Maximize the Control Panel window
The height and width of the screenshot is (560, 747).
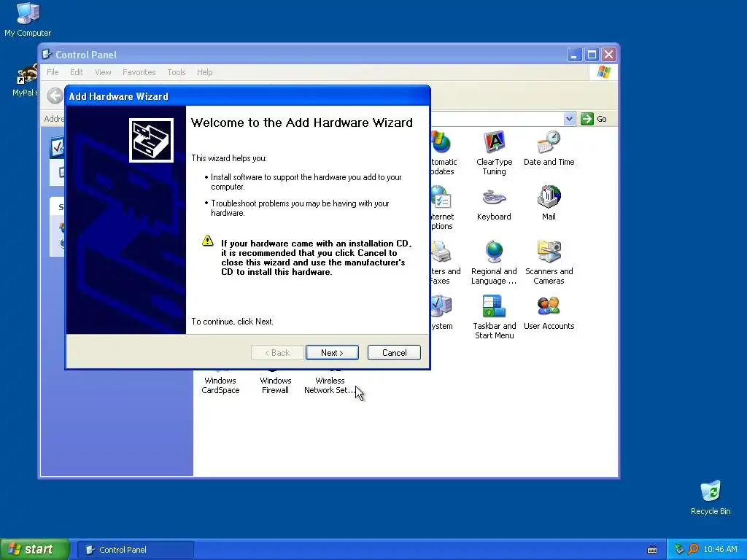pyautogui.click(x=592, y=55)
